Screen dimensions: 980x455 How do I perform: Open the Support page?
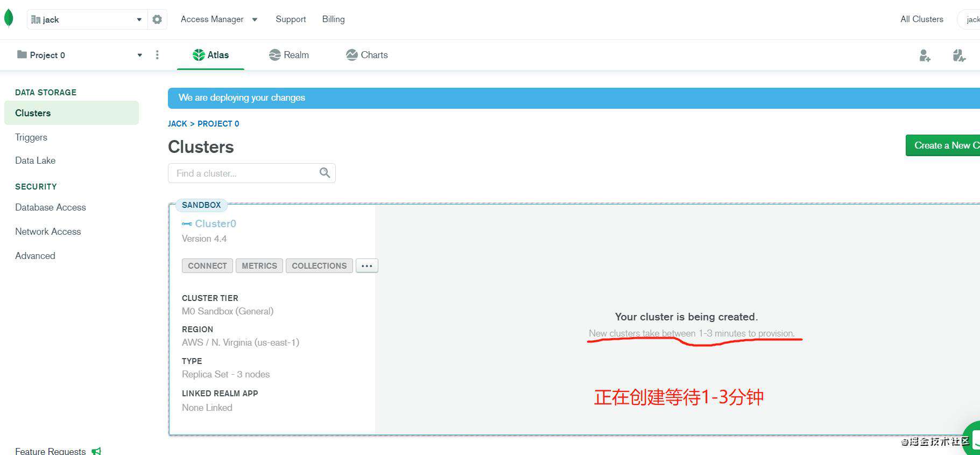tap(291, 19)
